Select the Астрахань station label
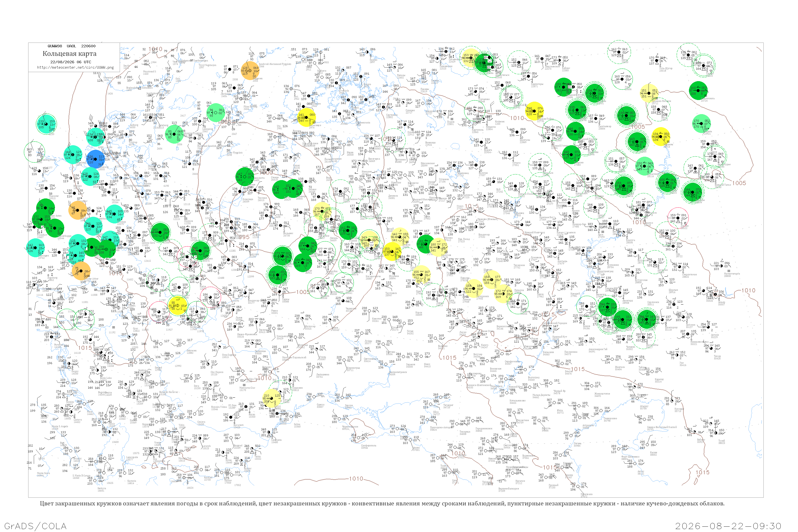The image size is (798, 532). pos(588,425)
